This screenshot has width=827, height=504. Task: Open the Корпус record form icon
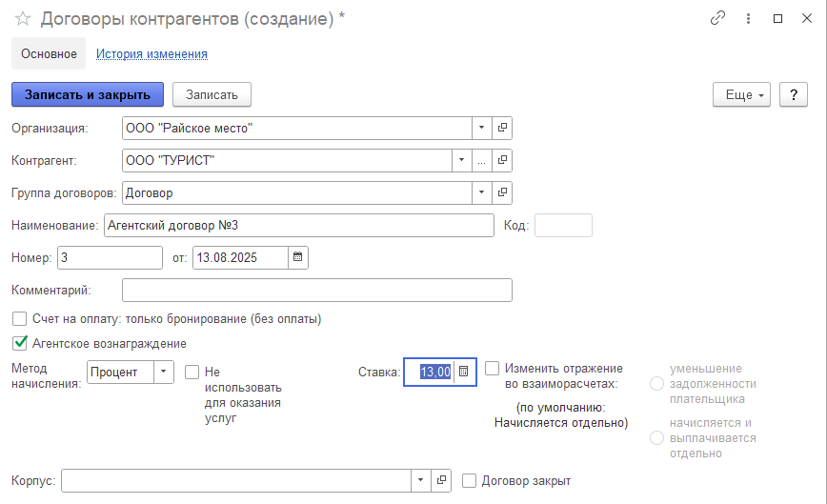[x=441, y=481]
